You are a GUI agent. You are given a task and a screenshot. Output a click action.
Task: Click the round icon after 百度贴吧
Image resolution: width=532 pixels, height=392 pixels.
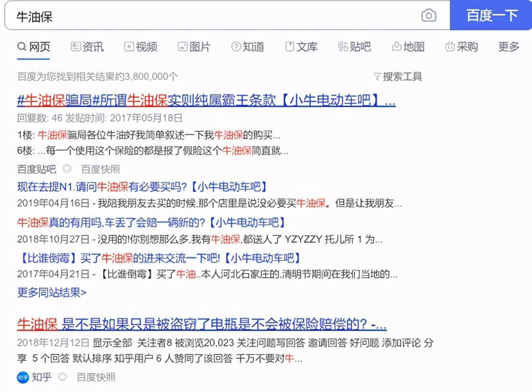pyautogui.click(x=67, y=168)
